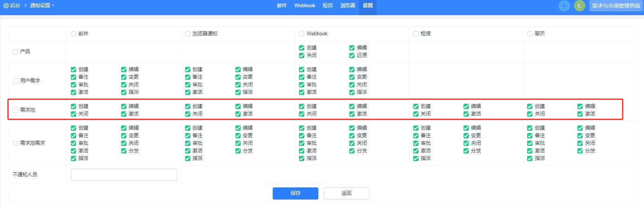Uncheck 需求池 邮件 创建

click(x=74, y=106)
